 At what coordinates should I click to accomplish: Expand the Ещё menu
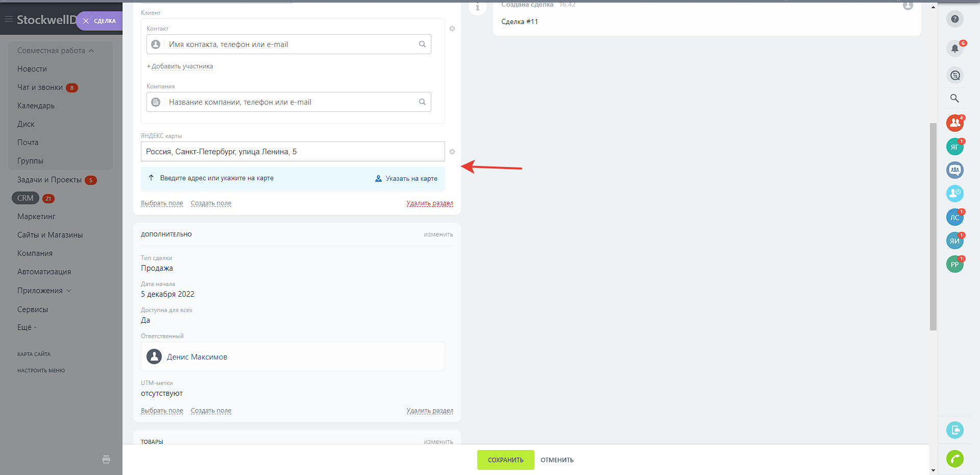[x=27, y=327]
